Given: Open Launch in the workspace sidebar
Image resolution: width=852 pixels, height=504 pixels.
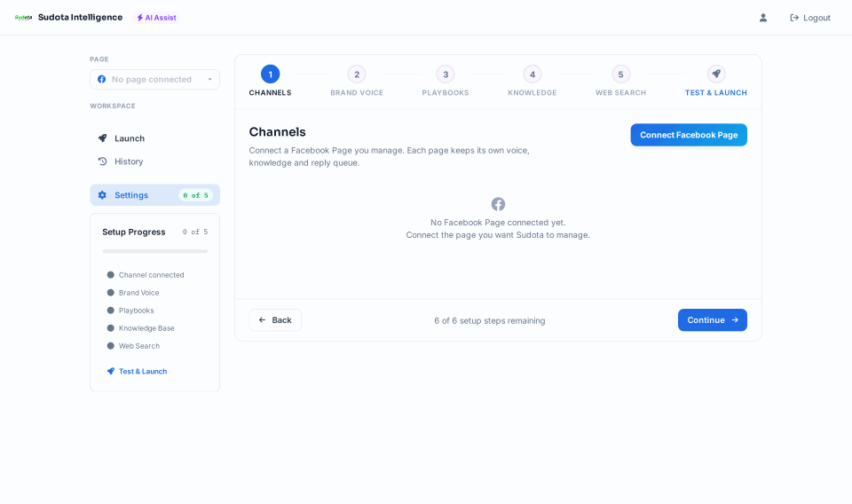Looking at the screenshot, I should pyautogui.click(x=154, y=138).
